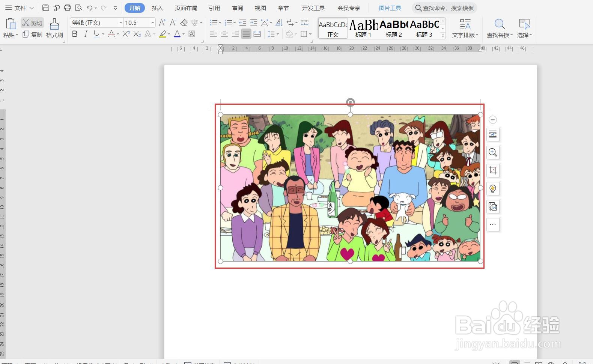Click the Phonetic Guide icon
The image size is (593, 364).
[x=194, y=23]
